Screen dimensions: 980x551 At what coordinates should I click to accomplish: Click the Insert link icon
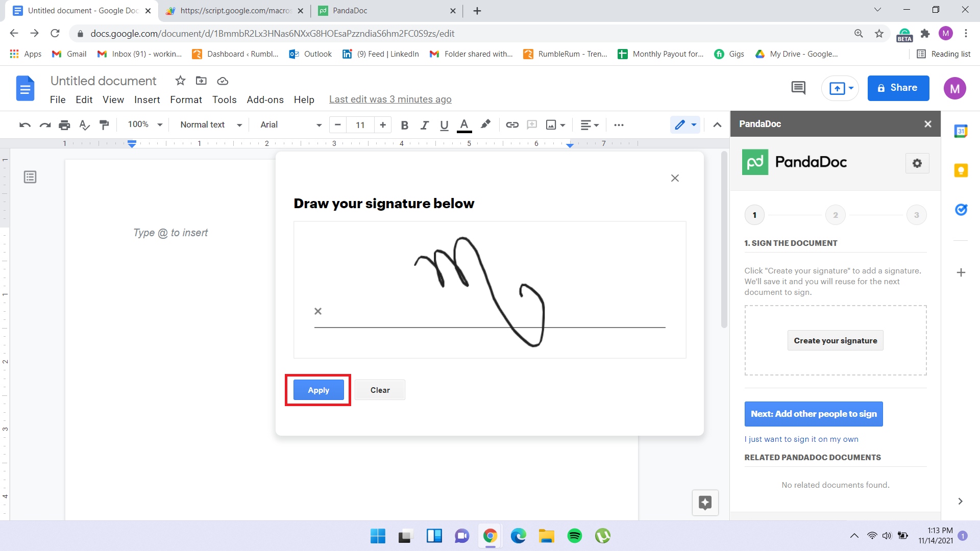[512, 125]
